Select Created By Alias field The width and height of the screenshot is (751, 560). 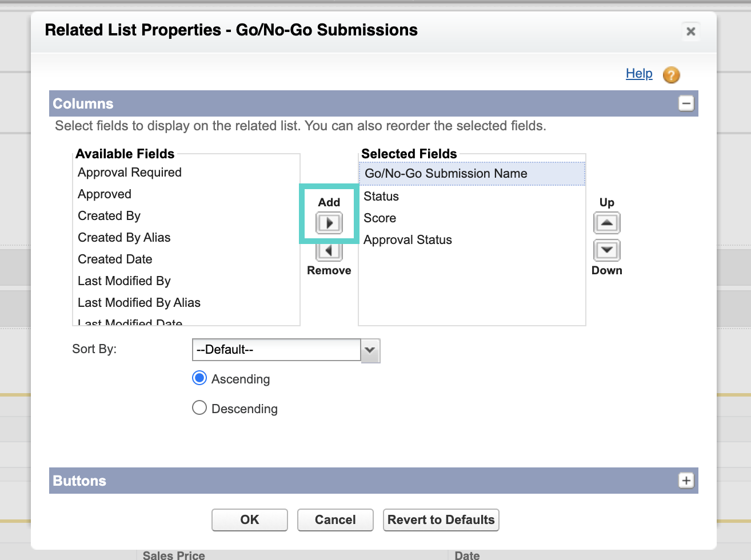186,238
